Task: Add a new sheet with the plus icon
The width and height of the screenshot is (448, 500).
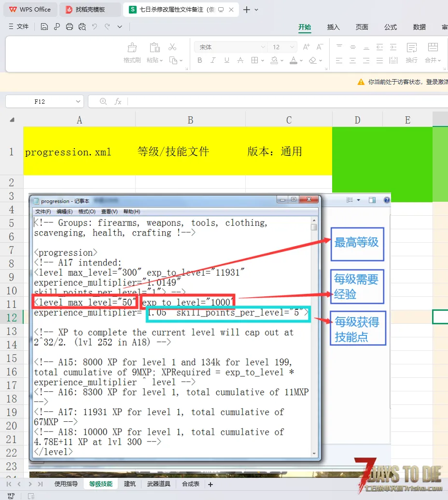Action: pyautogui.click(x=210, y=485)
